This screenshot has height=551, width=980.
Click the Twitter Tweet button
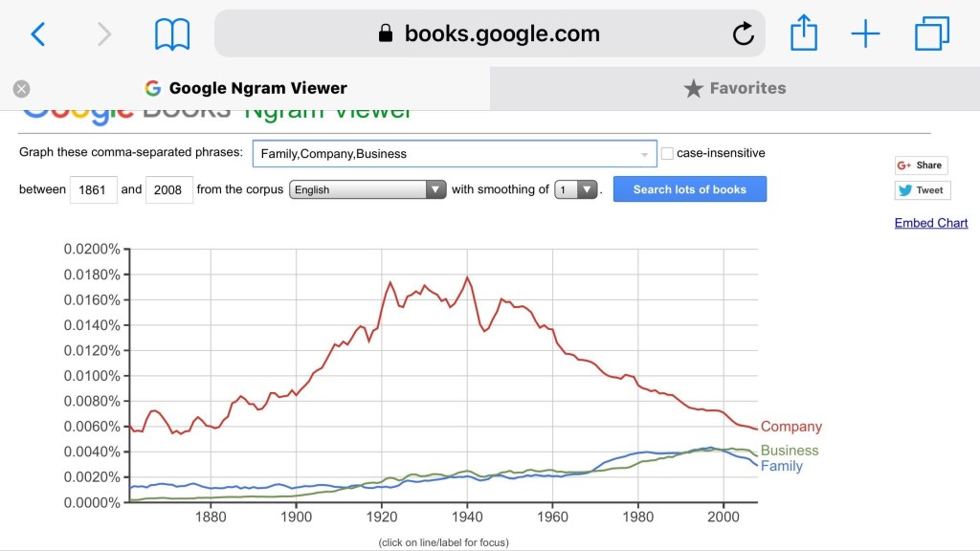pyautogui.click(x=921, y=190)
